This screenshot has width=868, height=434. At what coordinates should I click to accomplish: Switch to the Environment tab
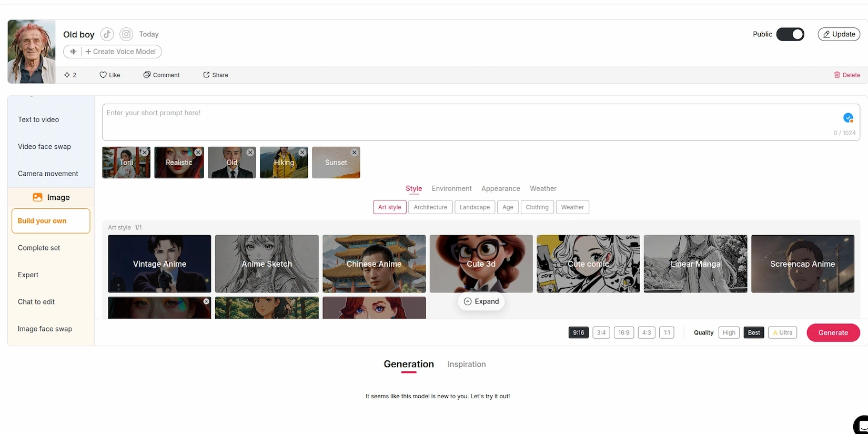[x=451, y=188]
